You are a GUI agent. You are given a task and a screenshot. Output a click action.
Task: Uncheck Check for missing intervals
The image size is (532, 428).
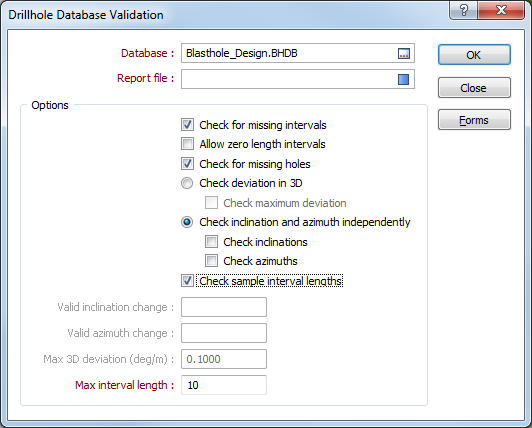(x=187, y=125)
